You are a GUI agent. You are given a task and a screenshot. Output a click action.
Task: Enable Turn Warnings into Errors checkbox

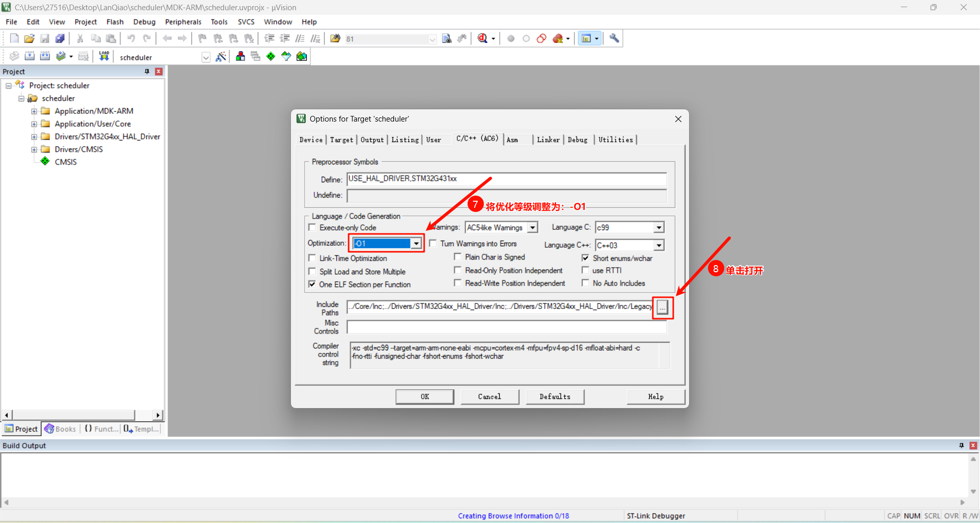tap(433, 243)
